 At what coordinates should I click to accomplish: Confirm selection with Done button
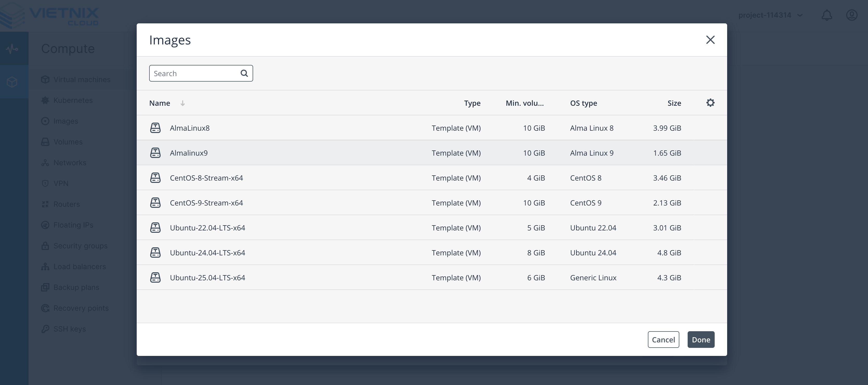(x=701, y=340)
